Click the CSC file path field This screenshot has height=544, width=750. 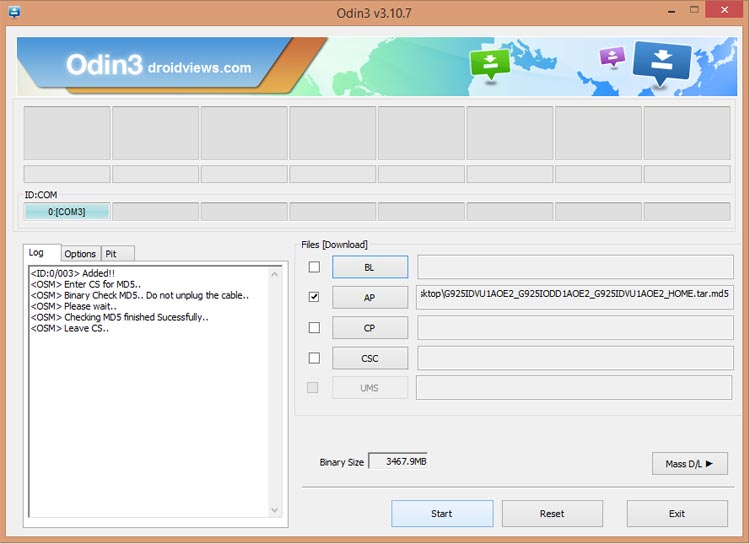pos(575,357)
